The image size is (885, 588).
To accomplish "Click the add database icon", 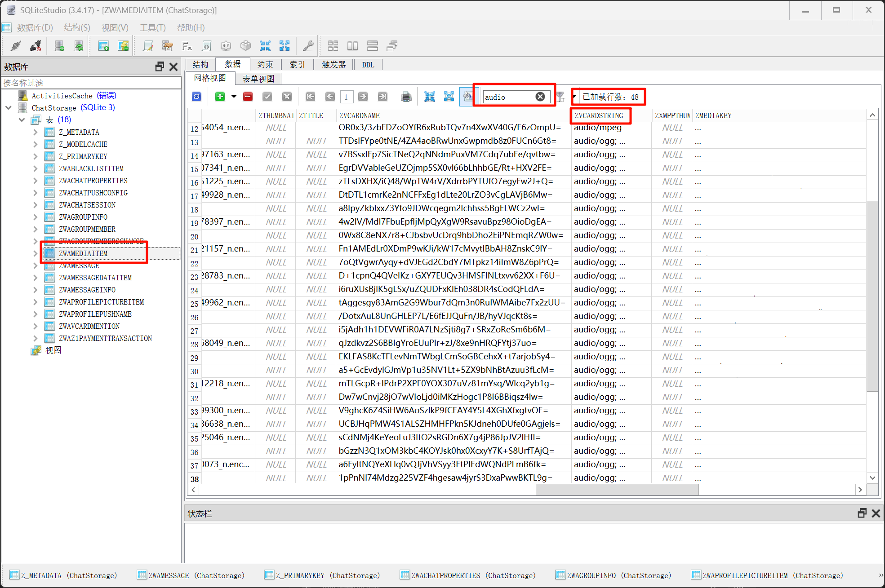I will pyautogui.click(x=59, y=46).
